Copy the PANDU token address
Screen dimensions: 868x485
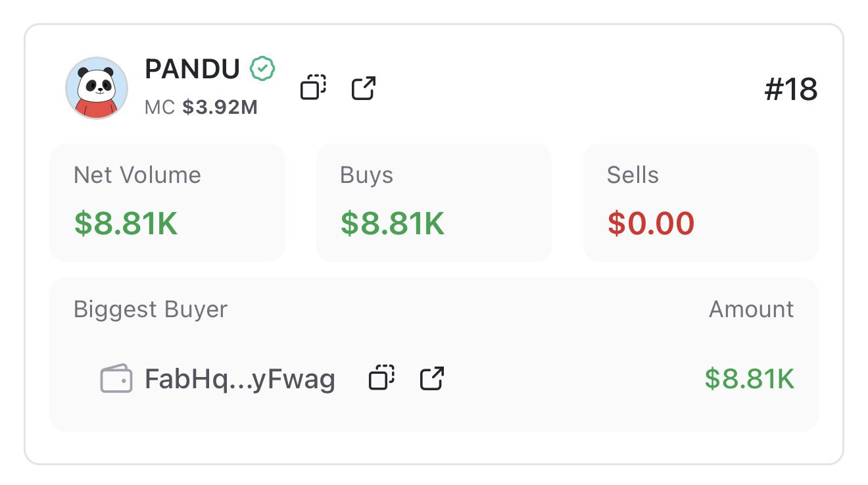coord(314,88)
